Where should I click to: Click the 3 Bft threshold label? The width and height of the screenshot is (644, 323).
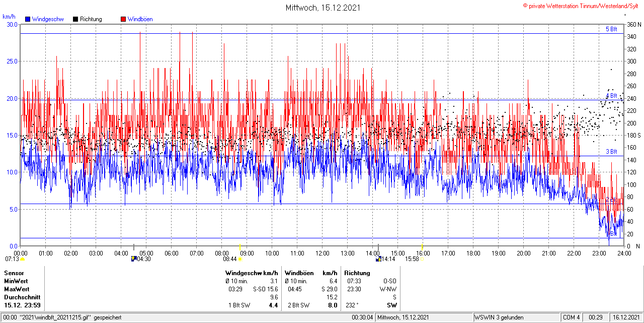point(611,151)
